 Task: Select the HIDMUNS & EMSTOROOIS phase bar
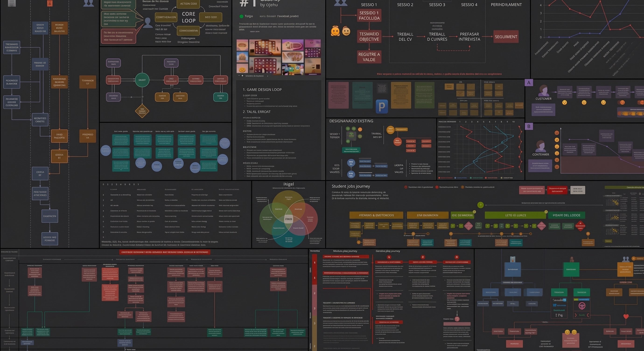[x=376, y=215]
